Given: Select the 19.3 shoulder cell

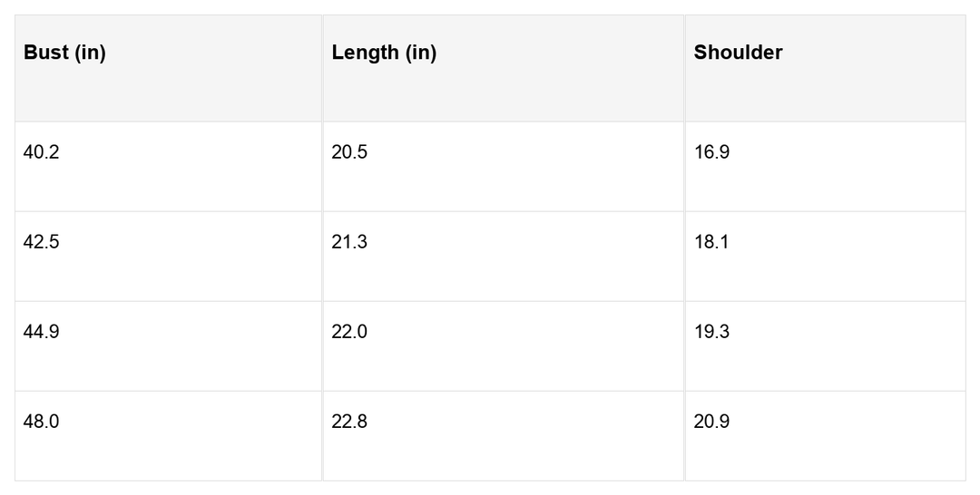Looking at the screenshot, I should (711, 332).
